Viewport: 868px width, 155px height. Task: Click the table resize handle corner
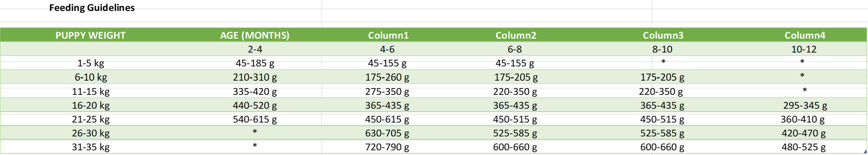point(865,152)
